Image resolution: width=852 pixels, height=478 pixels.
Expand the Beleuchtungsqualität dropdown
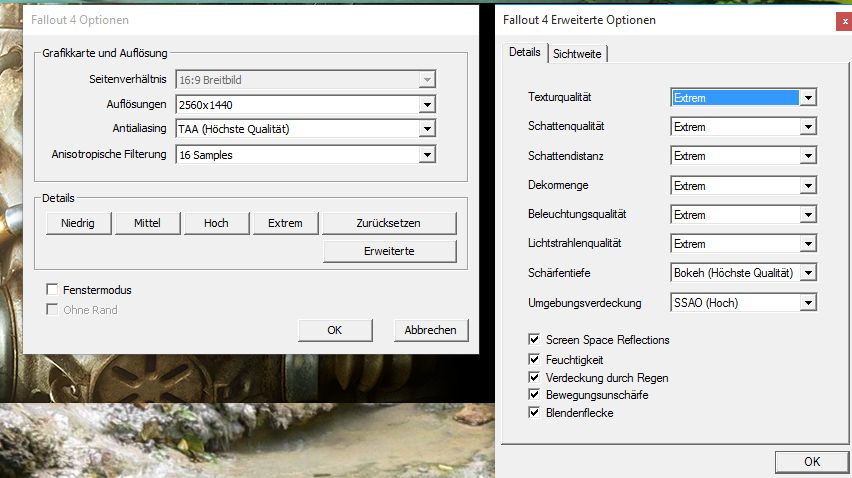[x=743, y=215]
